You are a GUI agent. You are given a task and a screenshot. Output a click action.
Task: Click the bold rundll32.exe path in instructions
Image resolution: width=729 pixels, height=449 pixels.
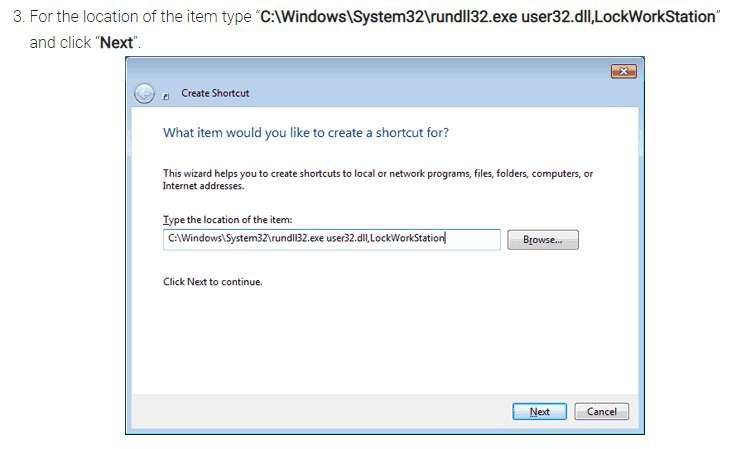488,17
